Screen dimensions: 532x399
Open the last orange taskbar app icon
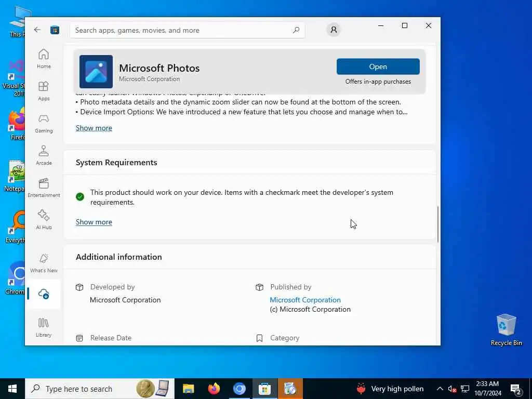[x=290, y=389]
